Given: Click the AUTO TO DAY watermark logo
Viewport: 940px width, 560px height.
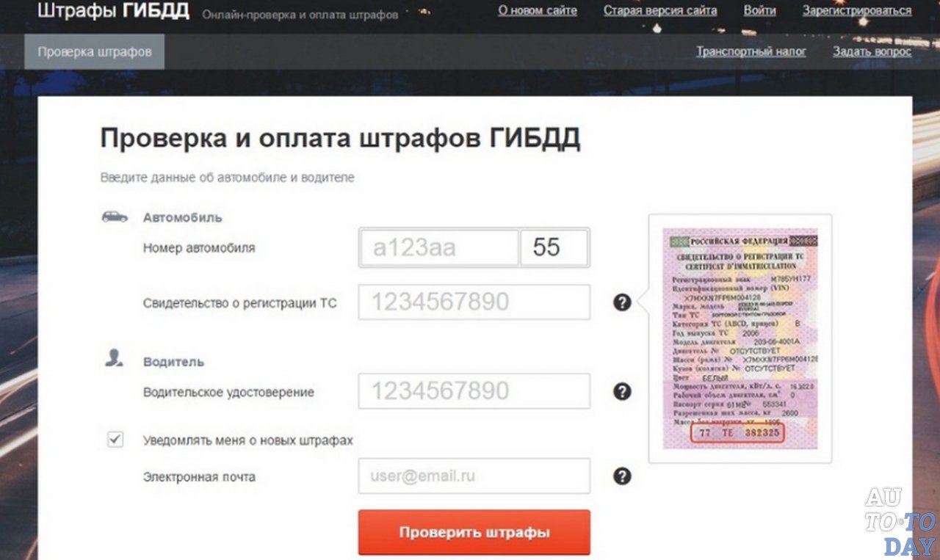Looking at the screenshot, I should pyautogui.click(x=900, y=522).
